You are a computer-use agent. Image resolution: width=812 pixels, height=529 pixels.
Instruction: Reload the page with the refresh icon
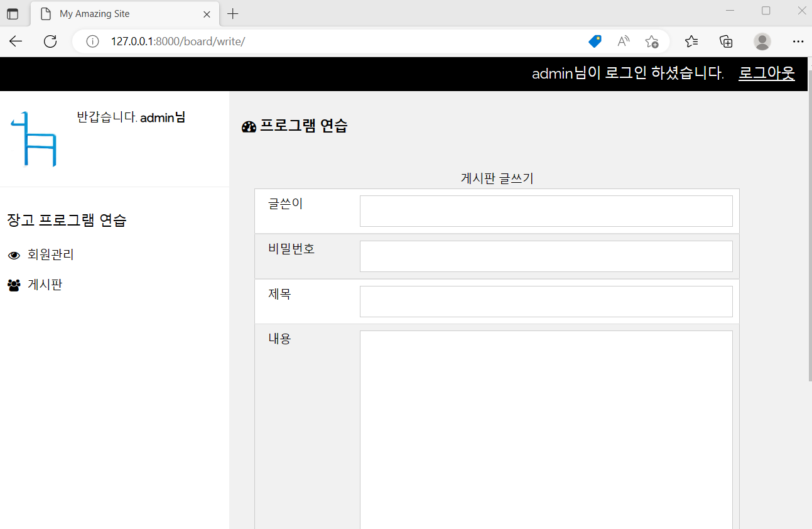tap(50, 41)
